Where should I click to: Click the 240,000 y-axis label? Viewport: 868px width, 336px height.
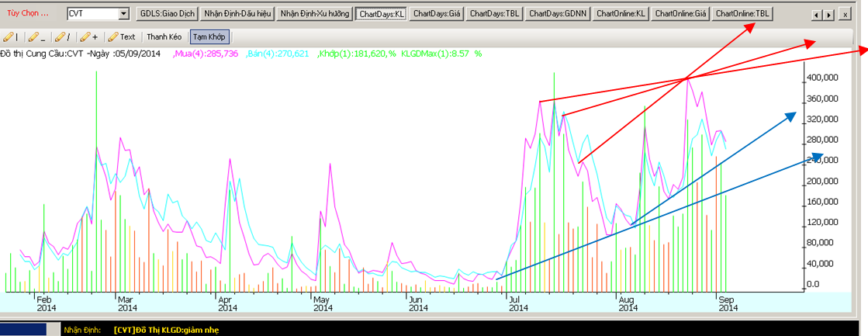coord(821,161)
